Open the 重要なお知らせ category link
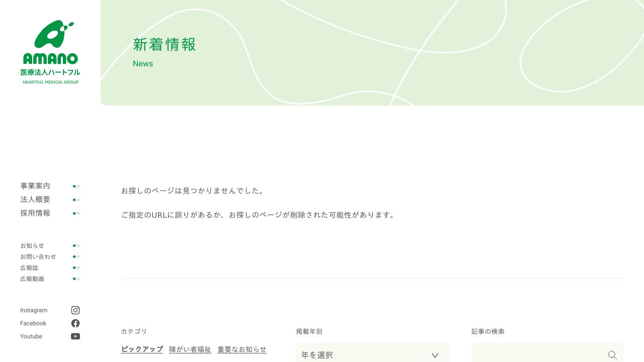644x362 pixels. [242, 349]
